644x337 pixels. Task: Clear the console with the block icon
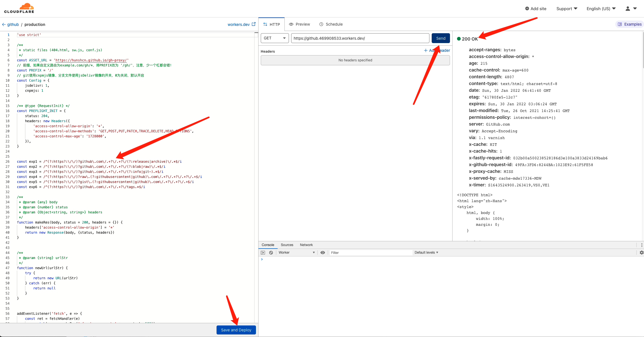271,252
